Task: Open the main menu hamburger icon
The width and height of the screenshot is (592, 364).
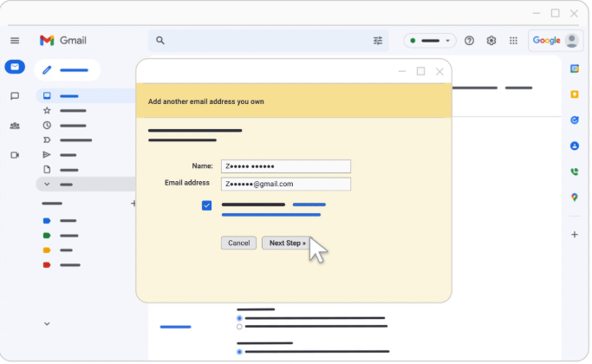Action: pyautogui.click(x=15, y=41)
